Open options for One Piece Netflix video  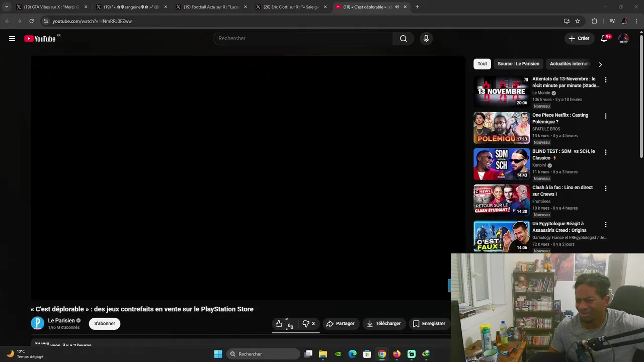click(605, 116)
